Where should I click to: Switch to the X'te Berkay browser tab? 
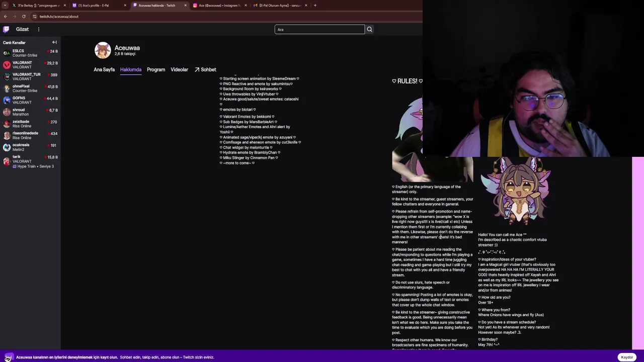coord(38,6)
